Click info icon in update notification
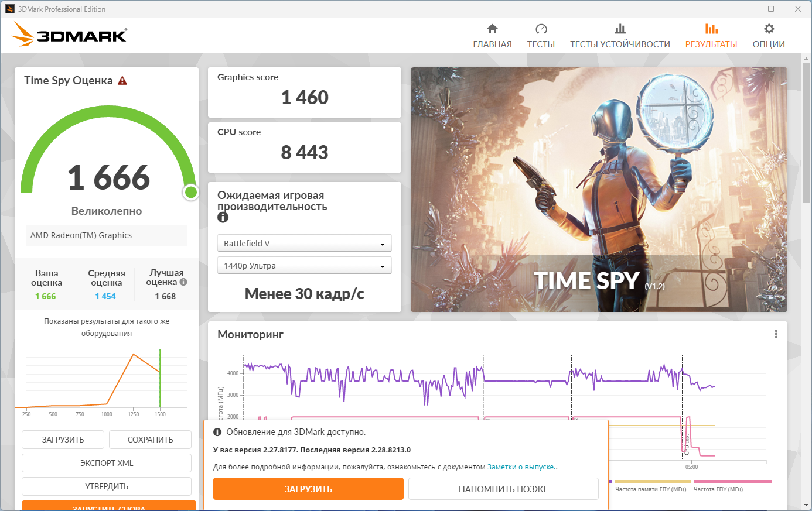This screenshot has height=511, width=812. pos(217,432)
